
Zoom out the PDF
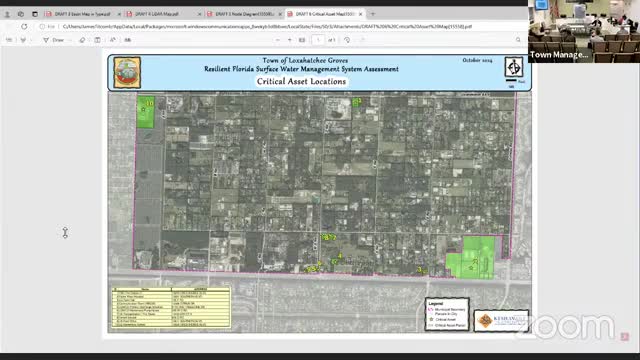point(278,40)
